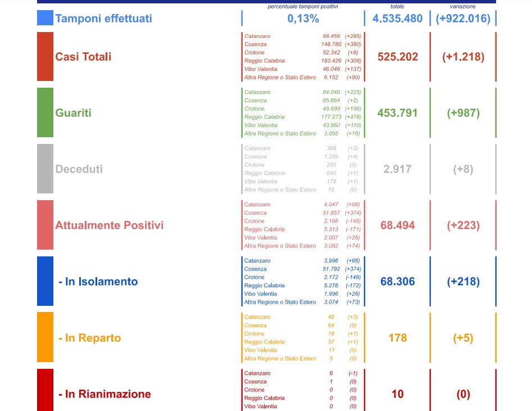Select the Deceduti total 2.917
The width and height of the screenshot is (532, 411).
coord(397,169)
